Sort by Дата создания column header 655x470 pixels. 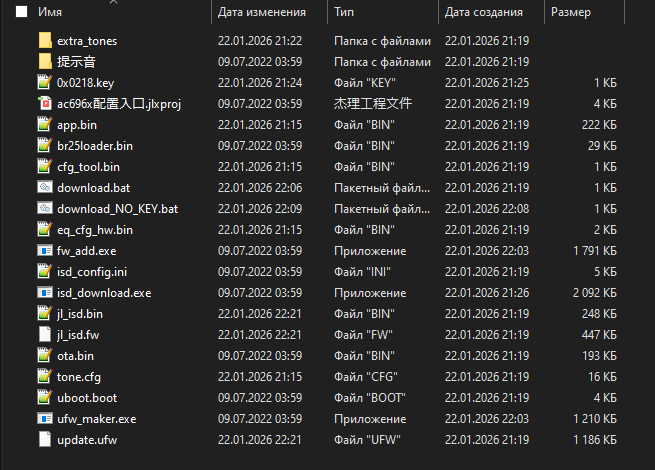pos(484,13)
